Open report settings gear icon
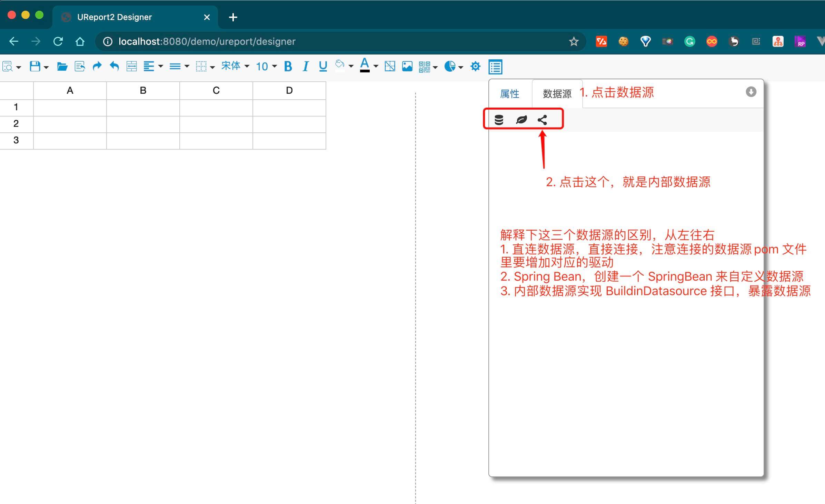This screenshot has width=825, height=504. point(475,66)
